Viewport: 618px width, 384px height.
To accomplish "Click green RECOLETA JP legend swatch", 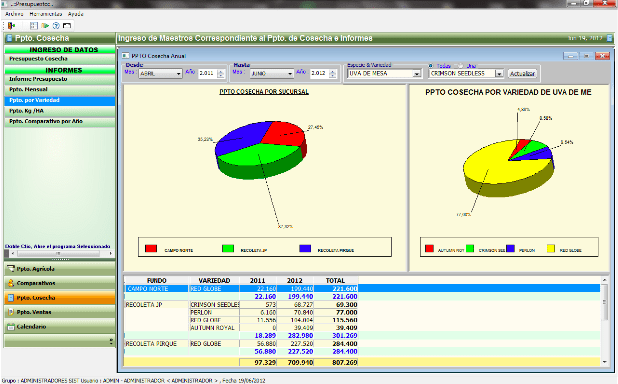I will click(228, 248).
